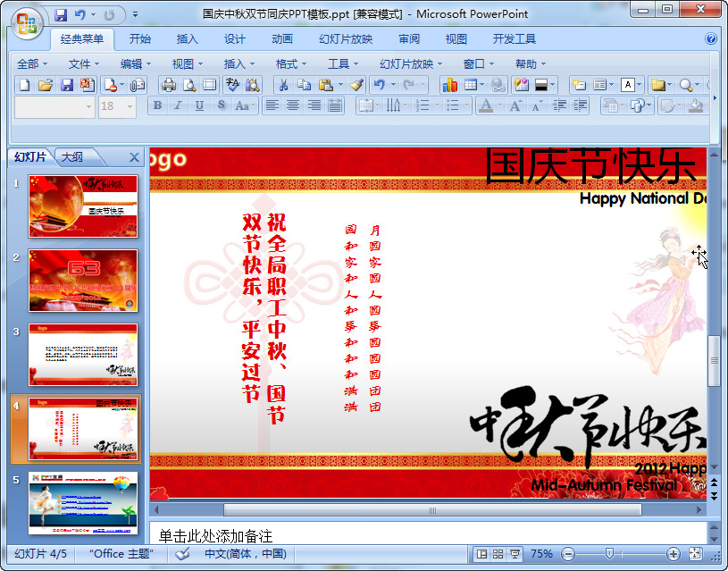Switch to Slide Sorter view
The width and height of the screenshot is (728, 571).
point(498,554)
